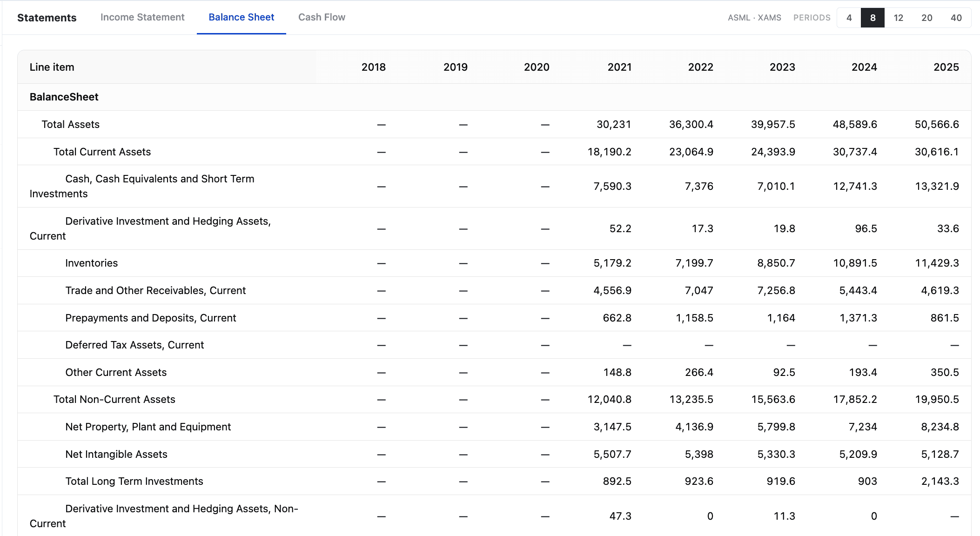Click Total Long Term Investments 2025 value 2,143.3

(x=940, y=481)
